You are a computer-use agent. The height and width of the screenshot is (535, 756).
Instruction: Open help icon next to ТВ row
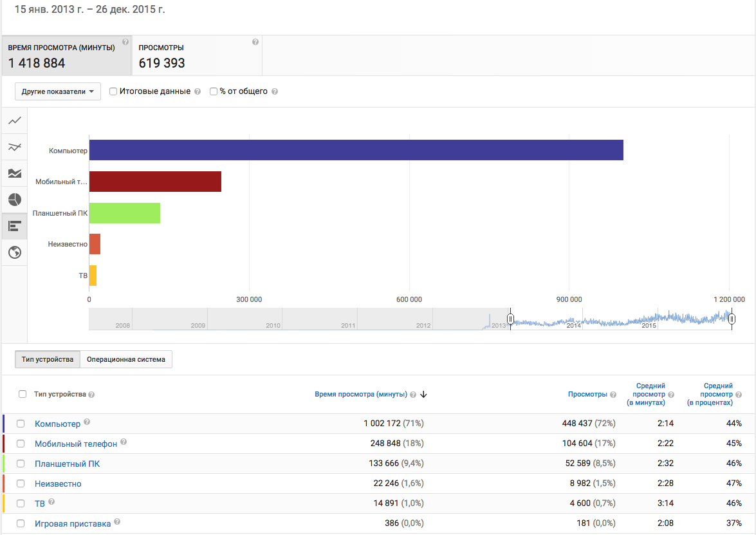51,502
